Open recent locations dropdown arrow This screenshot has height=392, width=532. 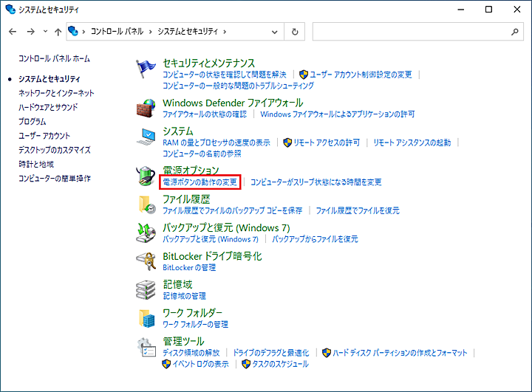click(x=45, y=32)
